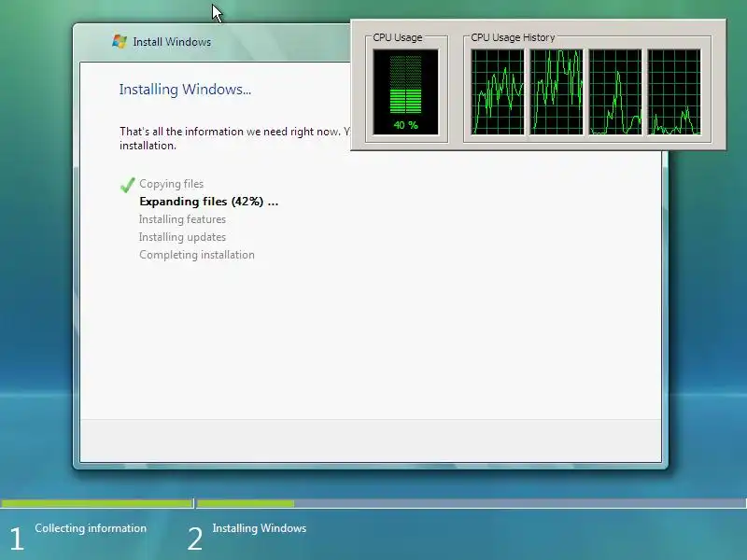Click the green checkmark beside Copying files
The image size is (747, 560).
pyautogui.click(x=128, y=184)
